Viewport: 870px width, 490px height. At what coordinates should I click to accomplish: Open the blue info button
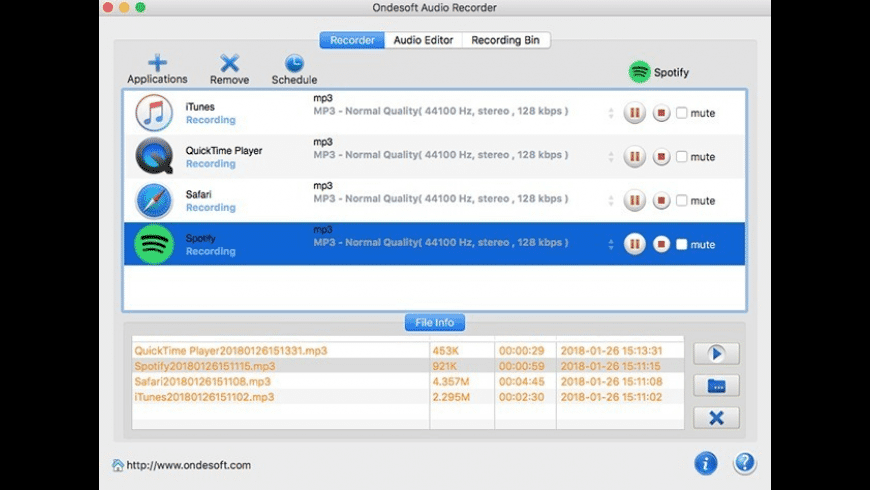[706, 463]
